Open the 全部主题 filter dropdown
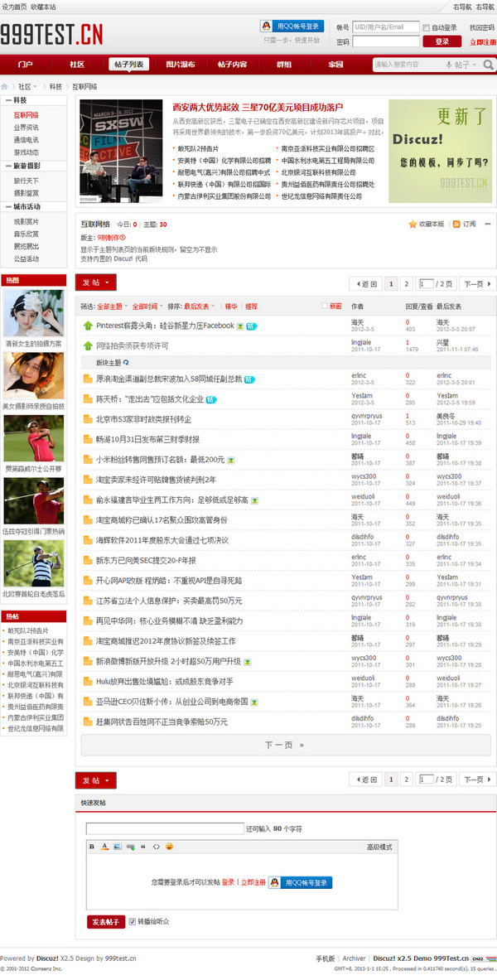The image size is (497, 980). tap(113, 307)
